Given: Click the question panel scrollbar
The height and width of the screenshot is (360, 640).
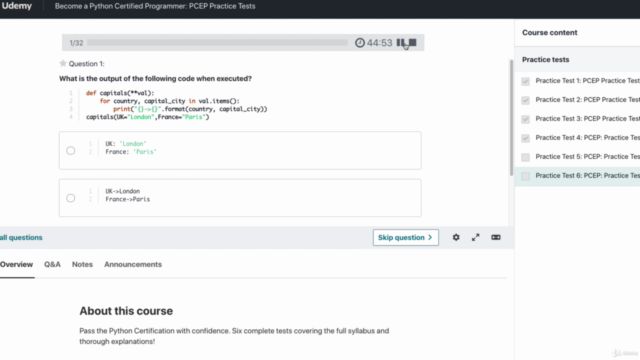Looking at the screenshot, I should (x=511, y=118).
